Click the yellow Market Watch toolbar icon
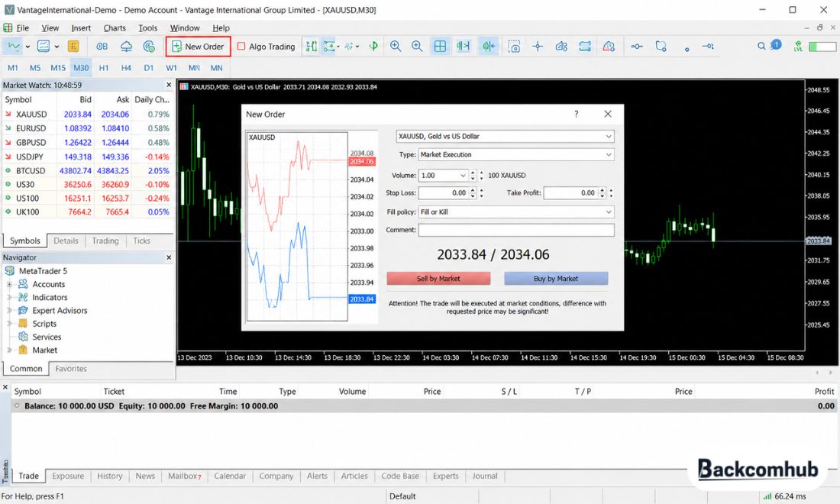Viewport: 840px width, 504px height. click(73, 47)
